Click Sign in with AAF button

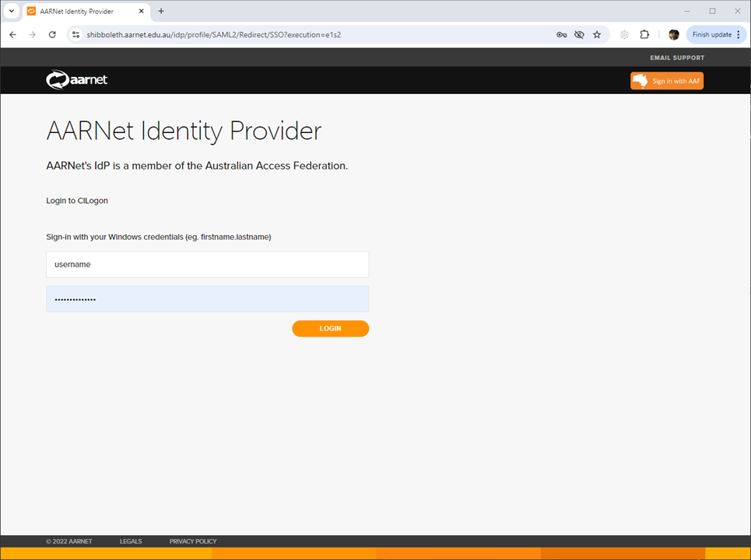coord(667,81)
